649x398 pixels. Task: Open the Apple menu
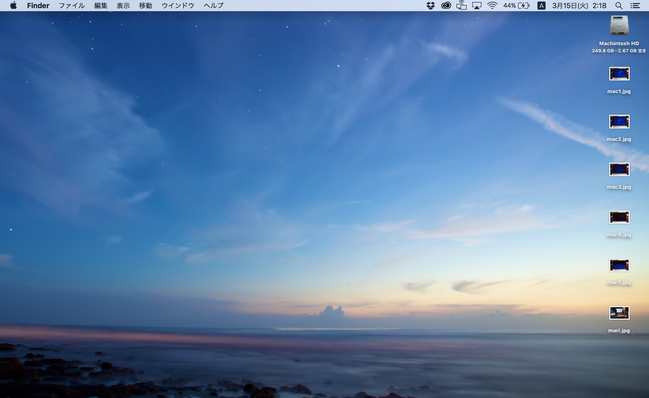[13, 5]
